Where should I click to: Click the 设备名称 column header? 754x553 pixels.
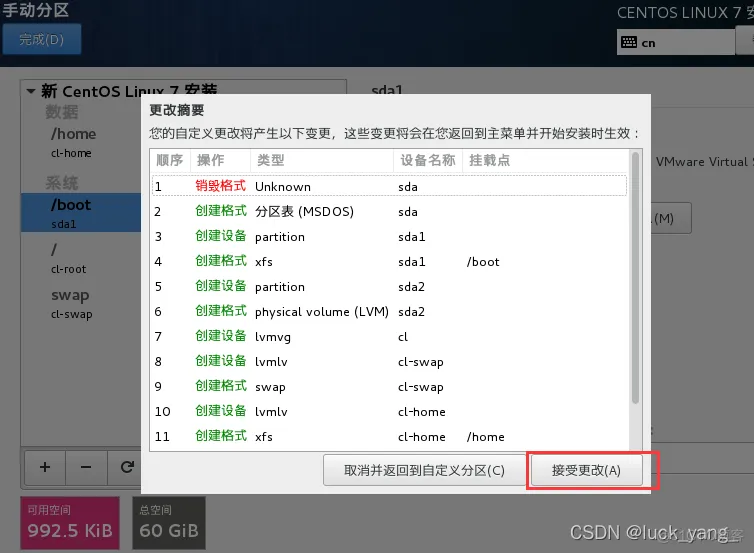(427, 160)
